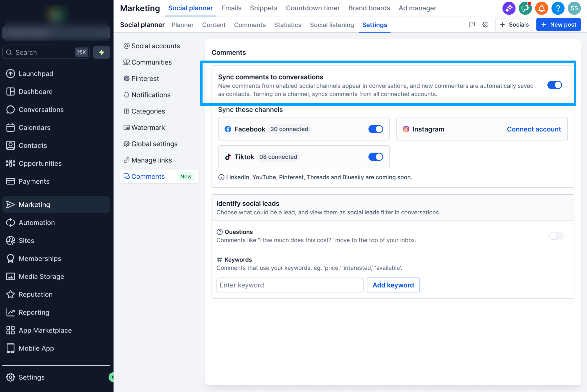This screenshot has width=587, height=392.
Task: Toggle Sync comments to conversations switch
Action: 555,85
